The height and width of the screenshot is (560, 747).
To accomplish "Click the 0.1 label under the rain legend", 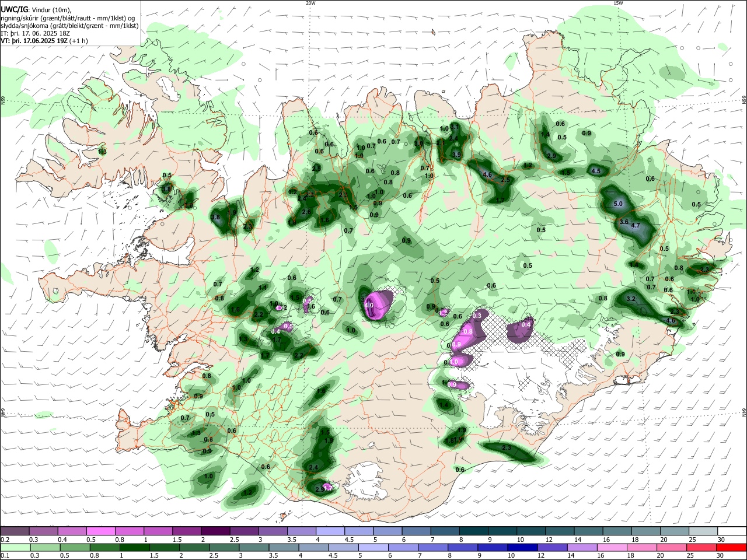I will 5,556.
